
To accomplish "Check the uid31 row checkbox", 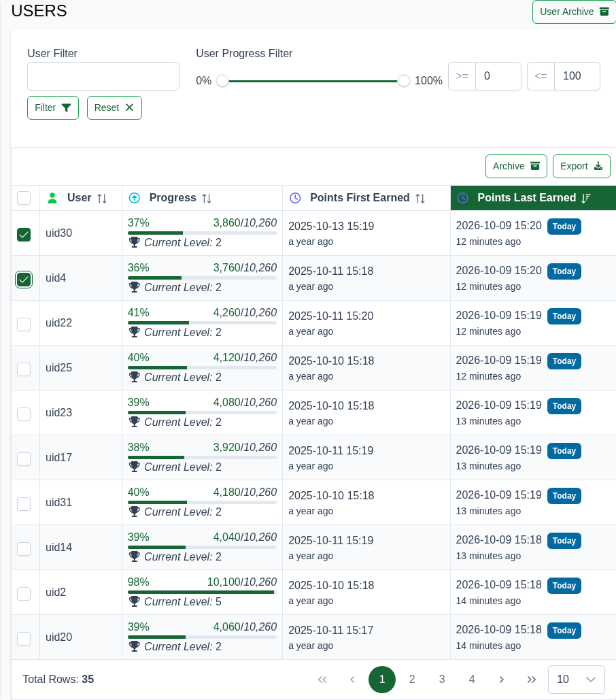I will click(x=24, y=504).
